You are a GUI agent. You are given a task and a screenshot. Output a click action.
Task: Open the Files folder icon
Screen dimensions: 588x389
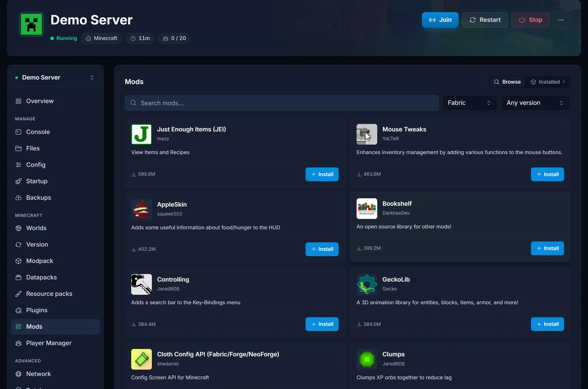click(18, 148)
